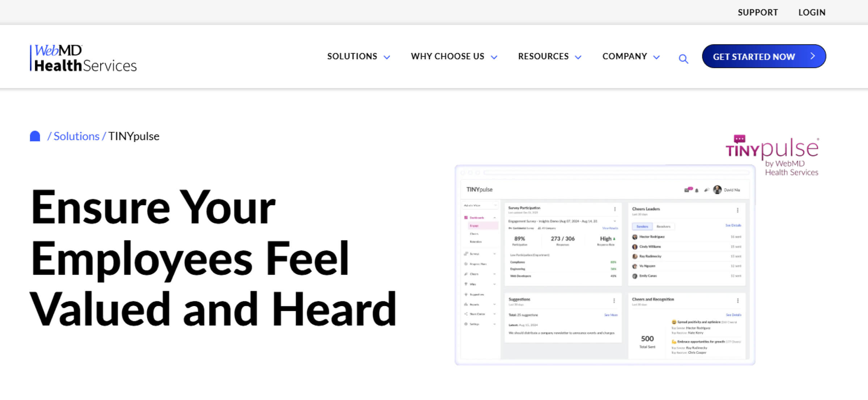Open Survey Participation three-dot menu

pyautogui.click(x=614, y=209)
